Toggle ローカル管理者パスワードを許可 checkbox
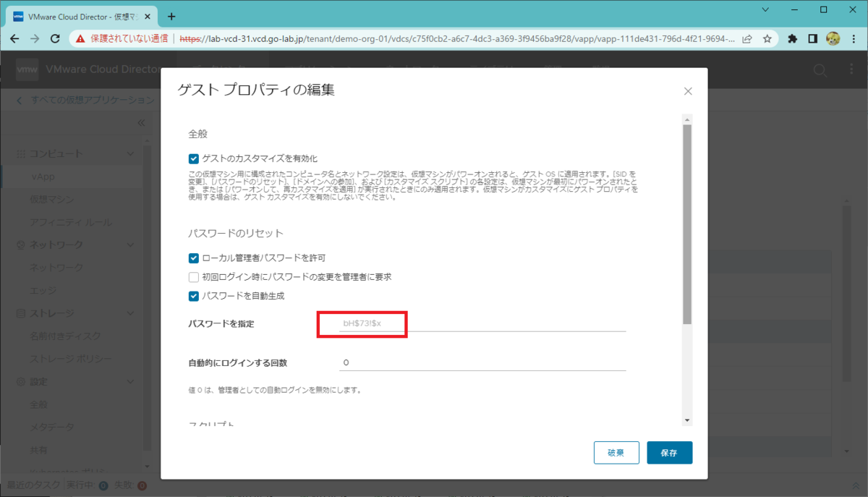Screen dimensions: 868x497 (x=193, y=258)
